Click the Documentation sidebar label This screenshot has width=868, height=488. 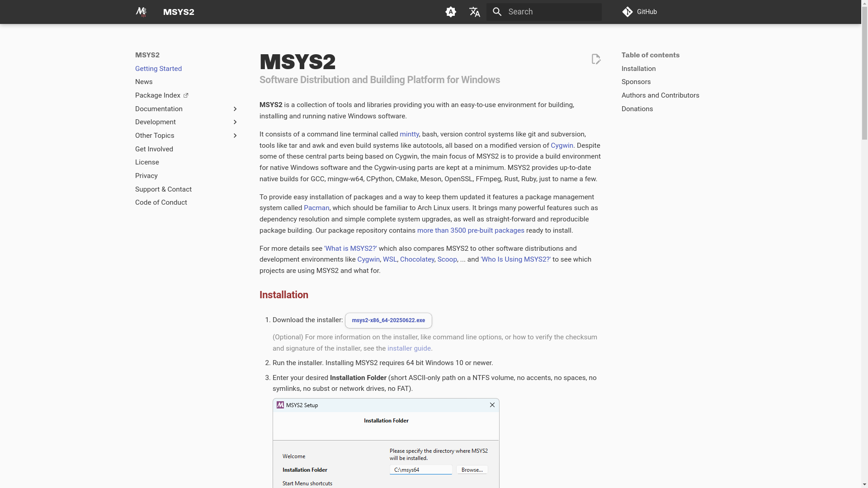point(159,109)
